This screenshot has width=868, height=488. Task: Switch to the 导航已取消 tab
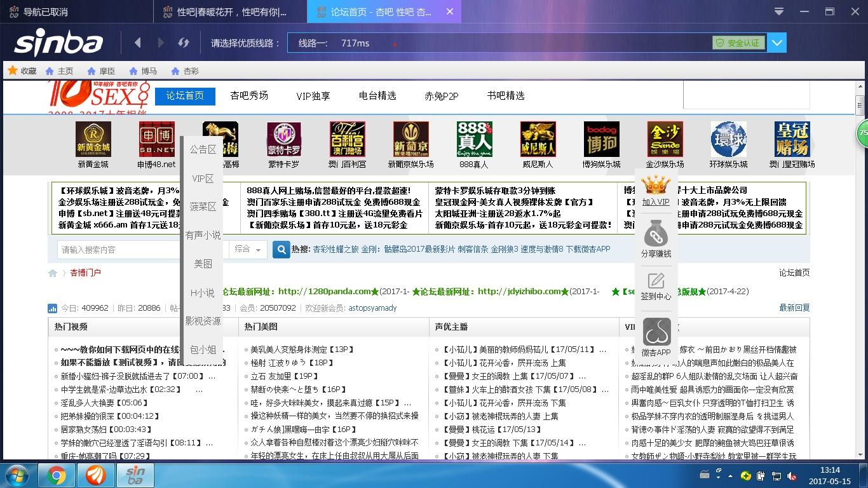point(76,11)
